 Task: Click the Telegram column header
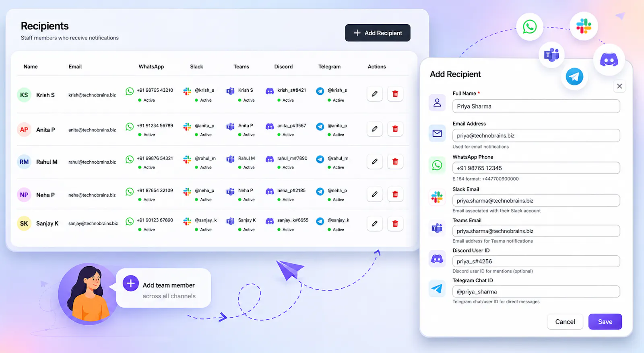click(330, 67)
